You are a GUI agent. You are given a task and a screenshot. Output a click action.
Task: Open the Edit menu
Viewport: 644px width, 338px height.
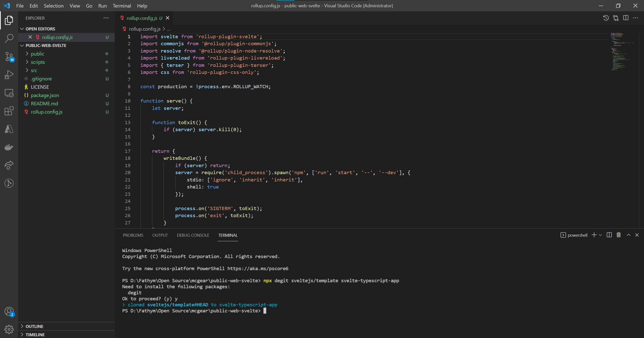click(x=34, y=6)
